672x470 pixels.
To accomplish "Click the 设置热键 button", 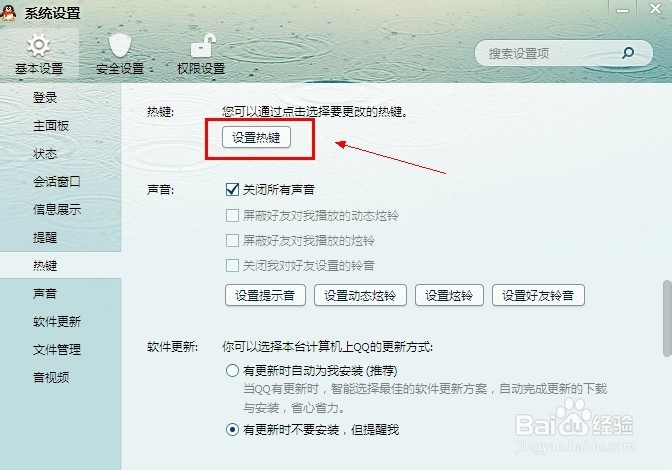I will click(x=256, y=138).
